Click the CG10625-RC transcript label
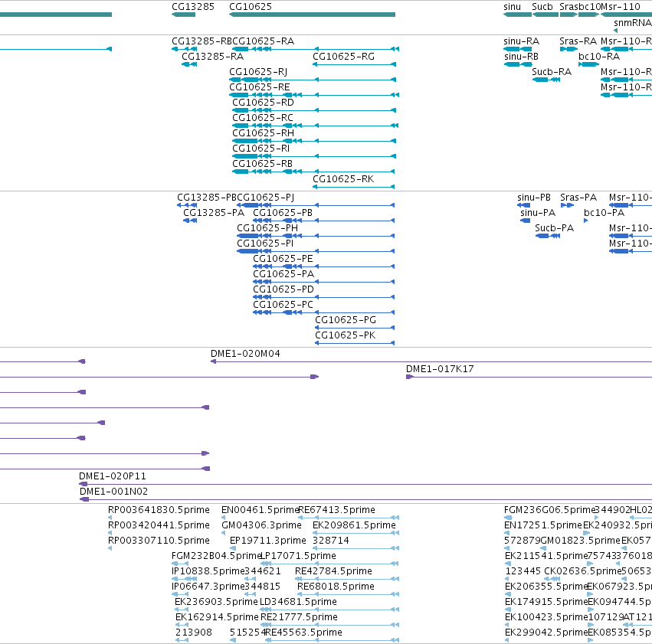 [x=262, y=118]
